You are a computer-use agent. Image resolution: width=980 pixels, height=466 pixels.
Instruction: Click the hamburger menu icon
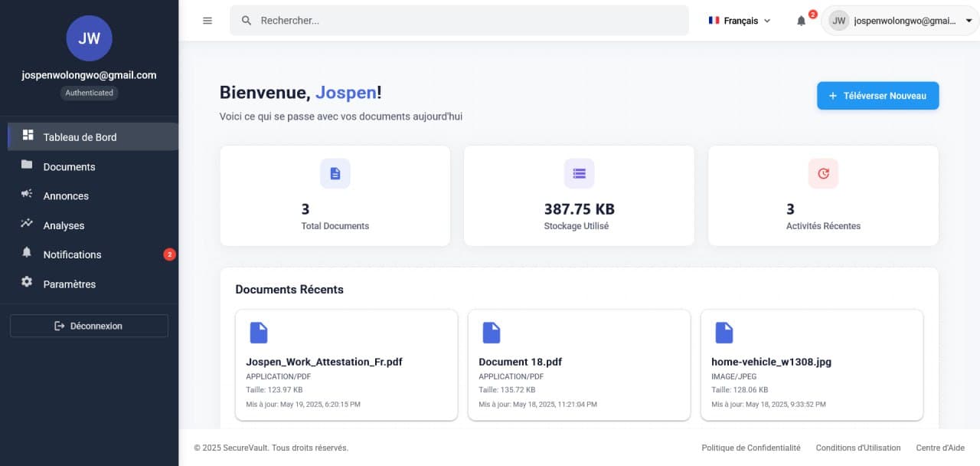(207, 21)
